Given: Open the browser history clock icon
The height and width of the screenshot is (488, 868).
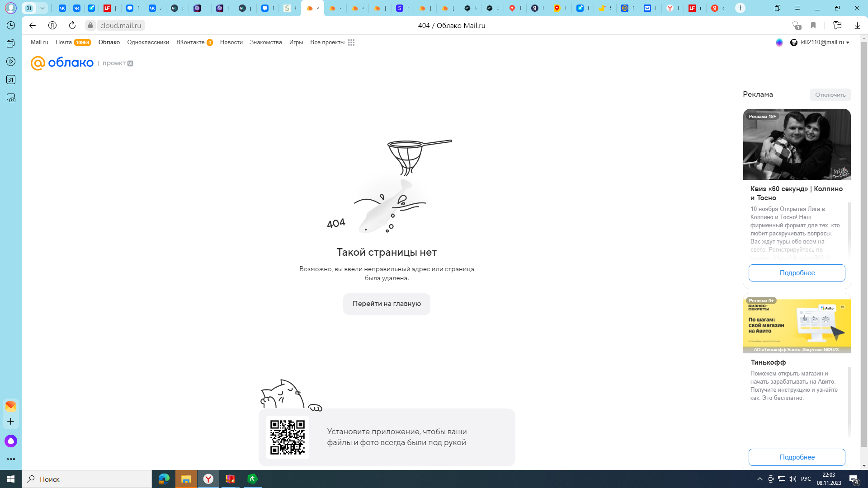Looking at the screenshot, I should point(11,25).
